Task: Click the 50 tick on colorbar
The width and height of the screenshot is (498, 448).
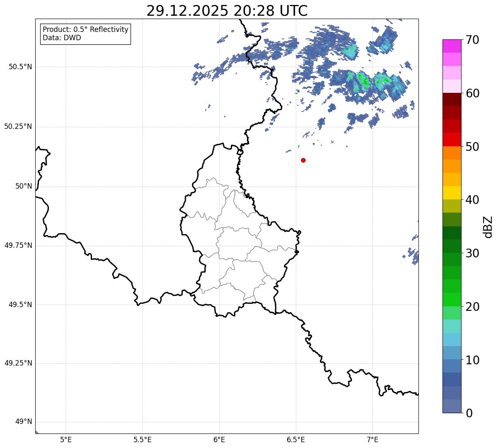Action: click(472, 147)
